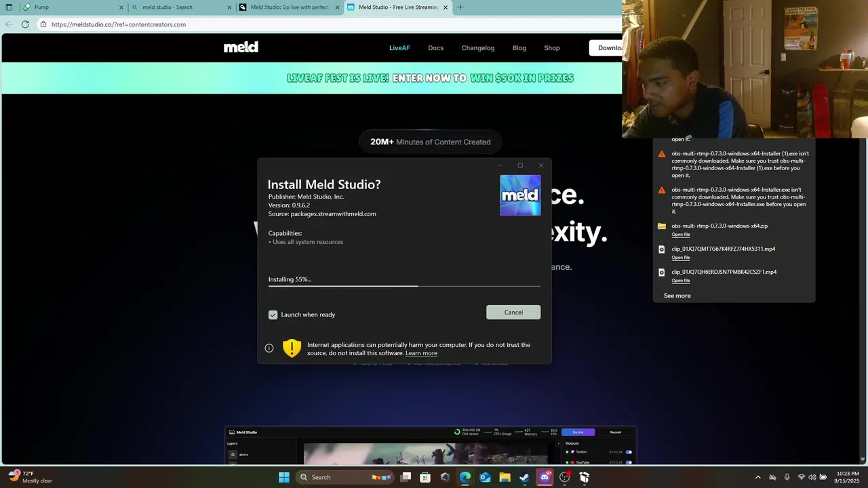The image size is (868, 488).
Task: Click the 20M+ Minutes of Content Created pill
Action: point(430,142)
